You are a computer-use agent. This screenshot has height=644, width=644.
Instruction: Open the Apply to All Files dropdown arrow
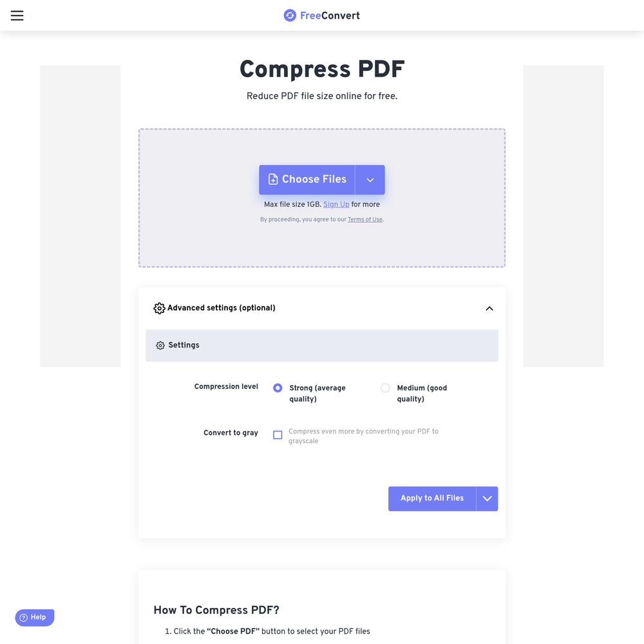[487, 498]
